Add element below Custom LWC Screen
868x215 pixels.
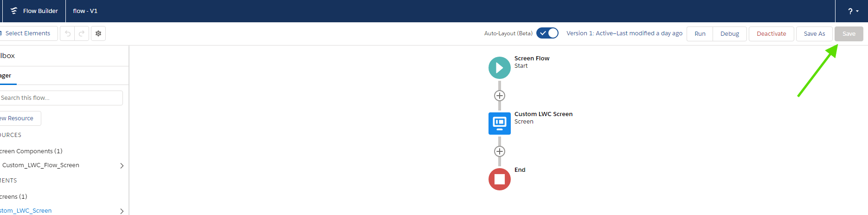click(x=499, y=151)
